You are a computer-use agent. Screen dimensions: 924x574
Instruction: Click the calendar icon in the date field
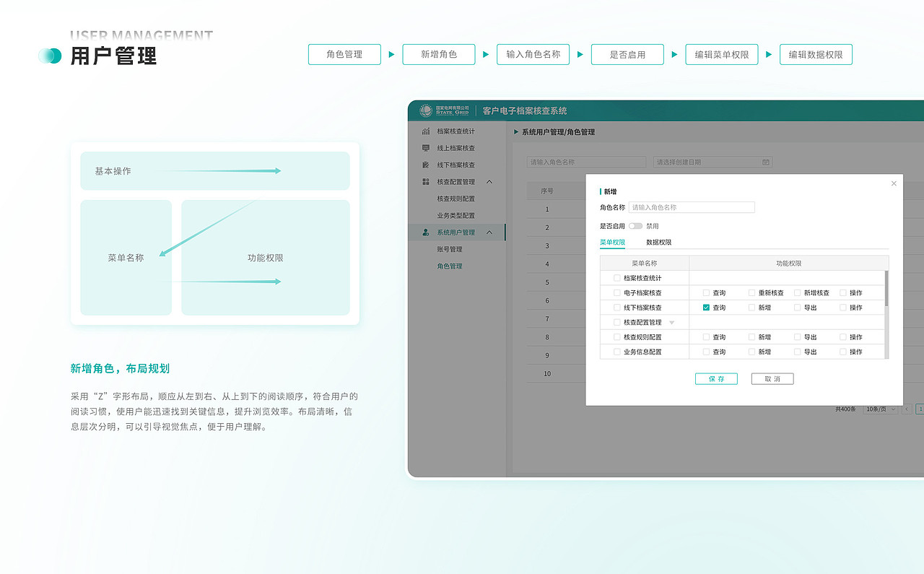point(766,162)
